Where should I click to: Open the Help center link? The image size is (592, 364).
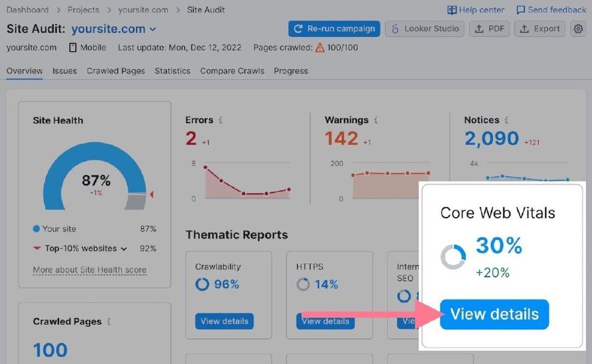point(475,10)
